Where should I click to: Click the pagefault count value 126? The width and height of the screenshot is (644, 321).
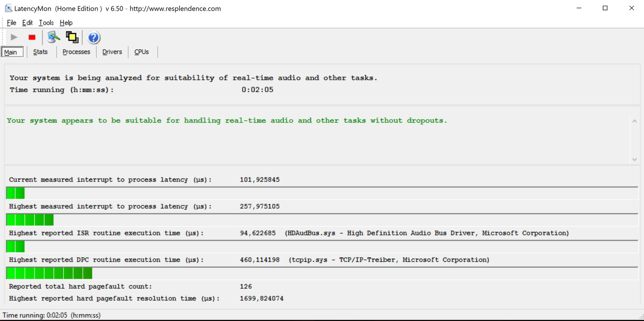pyautogui.click(x=246, y=287)
